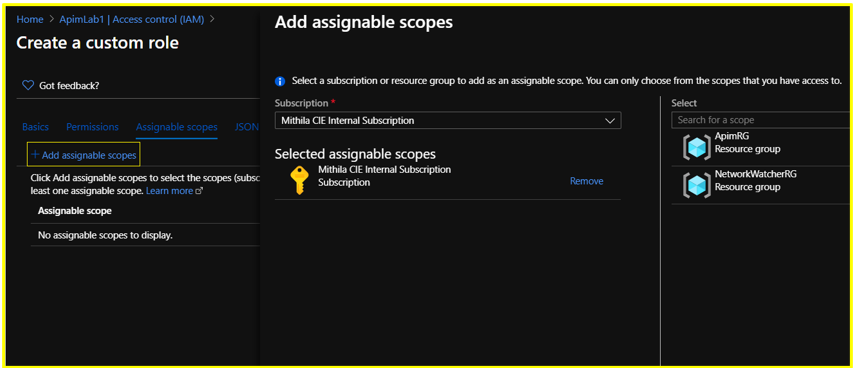Screen dimensions: 854x370
Task: Remove the selected subscription scope
Action: click(x=587, y=181)
